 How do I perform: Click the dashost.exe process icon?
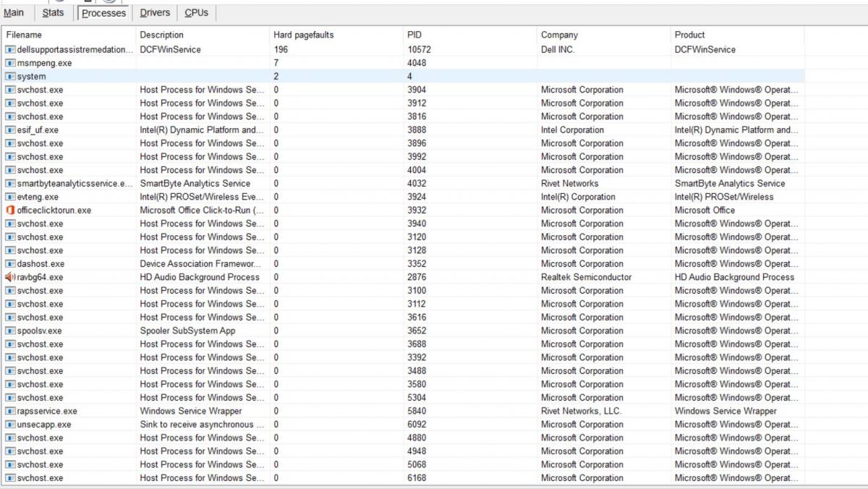pyautogui.click(x=11, y=264)
